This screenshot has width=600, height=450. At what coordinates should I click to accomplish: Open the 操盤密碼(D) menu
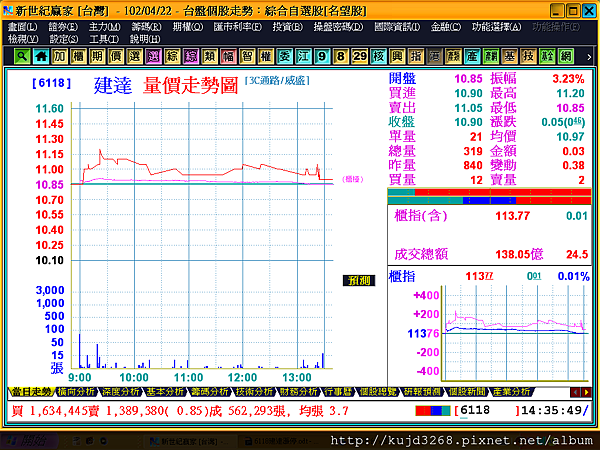pyautogui.click(x=338, y=27)
